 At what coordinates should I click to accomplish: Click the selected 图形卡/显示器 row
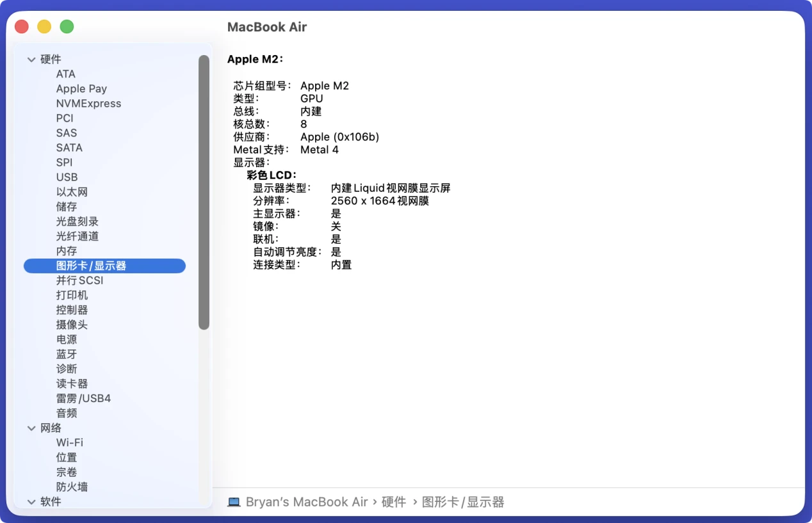pyautogui.click(x=104, y=266)
